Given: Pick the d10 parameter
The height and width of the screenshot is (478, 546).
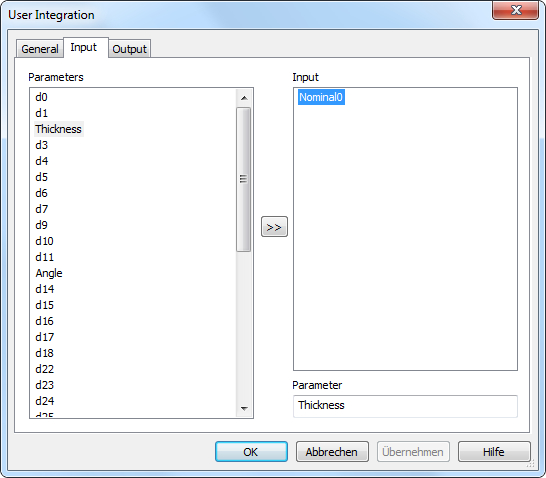Looking at the screenshot, I should point(44,241).
